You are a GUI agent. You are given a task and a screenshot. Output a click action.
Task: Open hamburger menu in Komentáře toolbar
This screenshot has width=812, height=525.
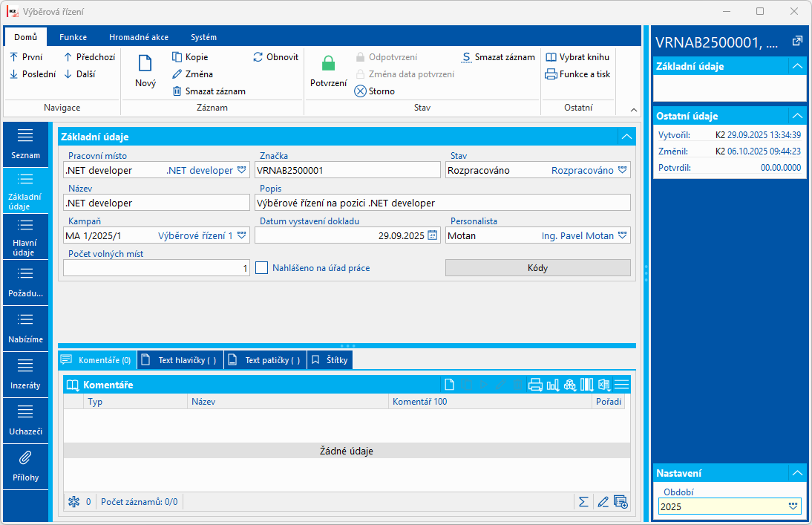[621, 385]
